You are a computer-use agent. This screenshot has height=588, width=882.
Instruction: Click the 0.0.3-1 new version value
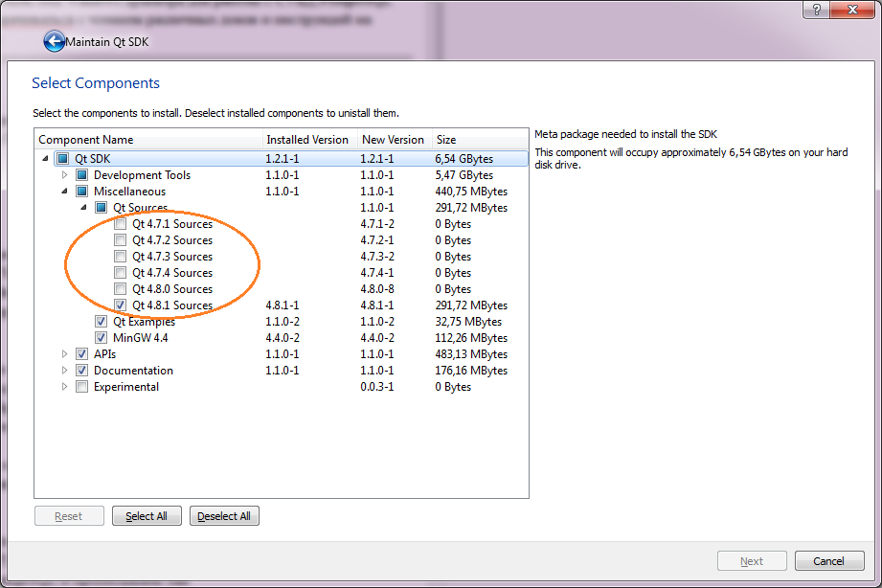(377, 387)
